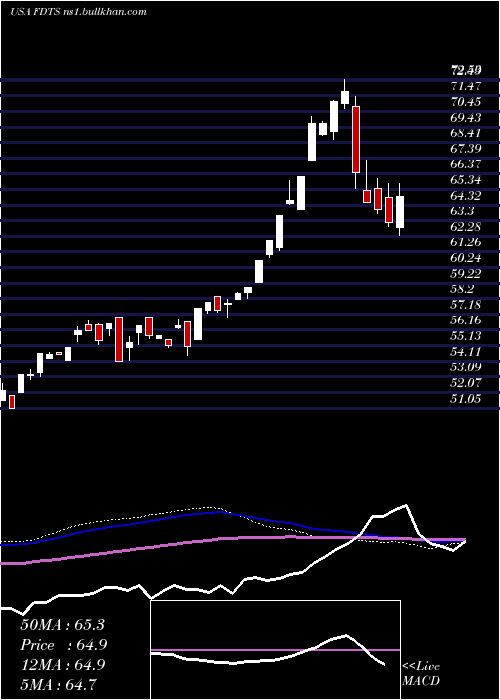
Task: Click the 63.3 price label
Action: click(x=462, y=211)
